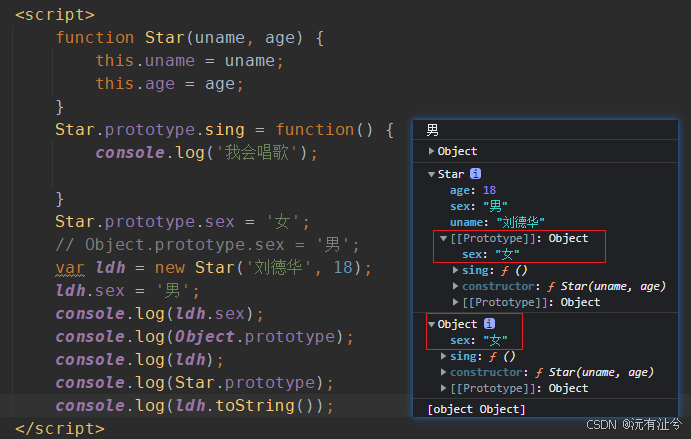The image size is (691, 439).
Task: Click the var ldh = new Star line
Action: [214, 268]
